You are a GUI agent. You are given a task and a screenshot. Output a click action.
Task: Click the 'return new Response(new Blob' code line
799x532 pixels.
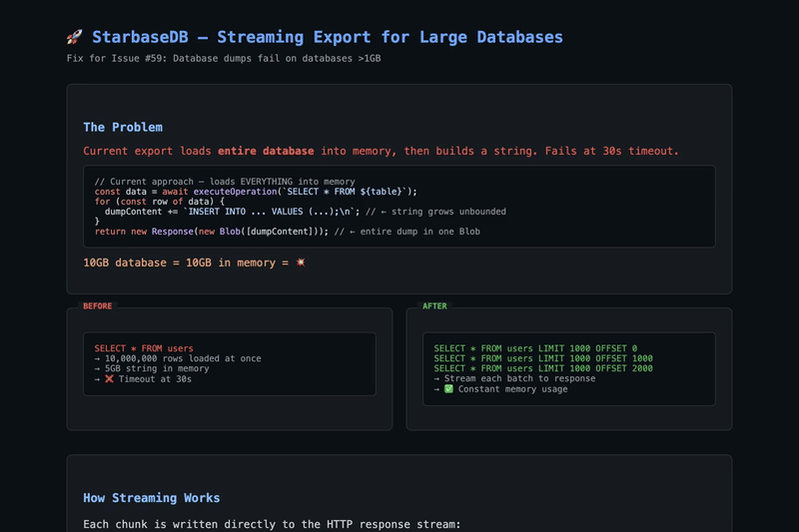pyautogui.click(x=288, y=232)
